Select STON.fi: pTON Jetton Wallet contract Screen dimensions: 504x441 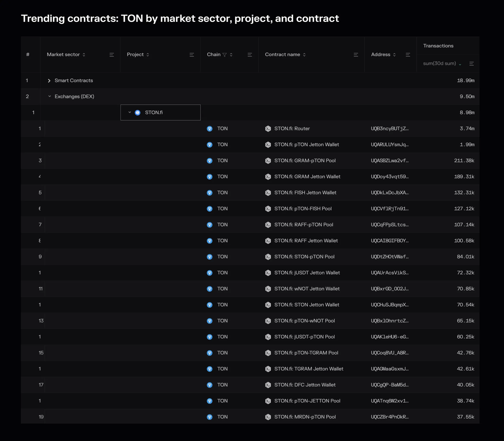point(306,145)
